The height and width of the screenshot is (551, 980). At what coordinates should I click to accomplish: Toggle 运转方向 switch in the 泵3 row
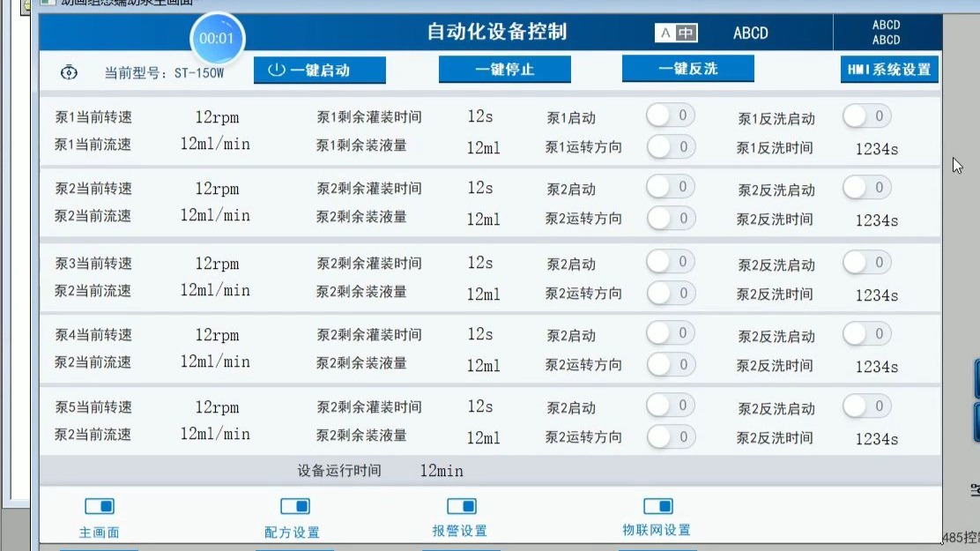(671, 293)
